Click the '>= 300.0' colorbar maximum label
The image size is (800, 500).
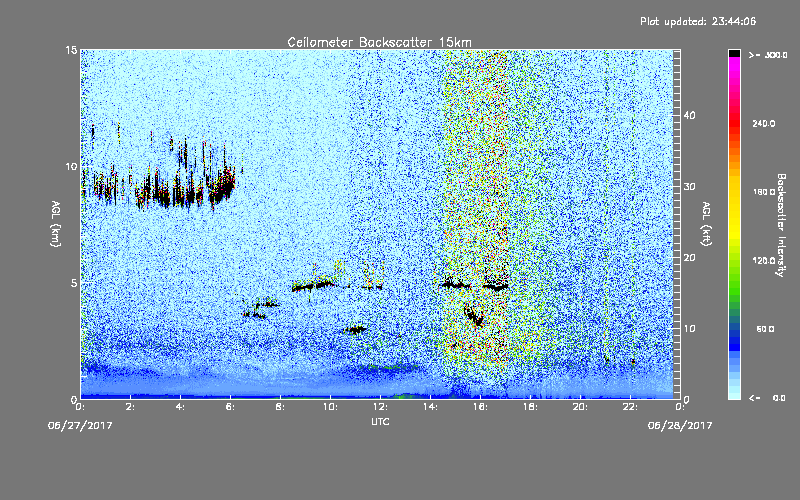pyautogui.click(x=768, y=55)
